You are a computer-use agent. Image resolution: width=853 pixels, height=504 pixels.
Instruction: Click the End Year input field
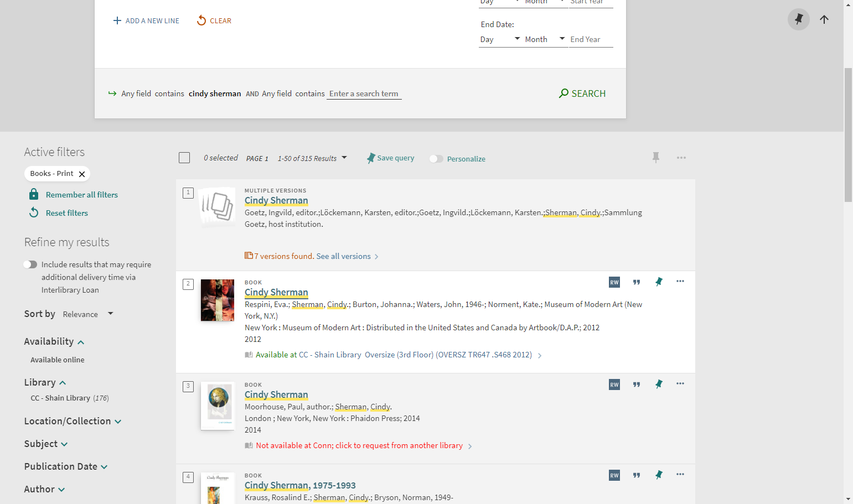pyautogui.click(x=591, y=39)
